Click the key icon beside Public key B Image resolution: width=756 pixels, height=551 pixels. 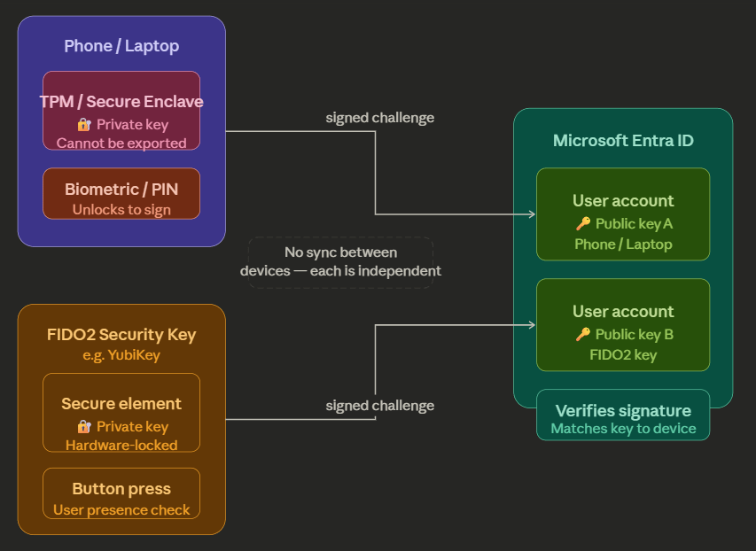[x=582, y=335]
